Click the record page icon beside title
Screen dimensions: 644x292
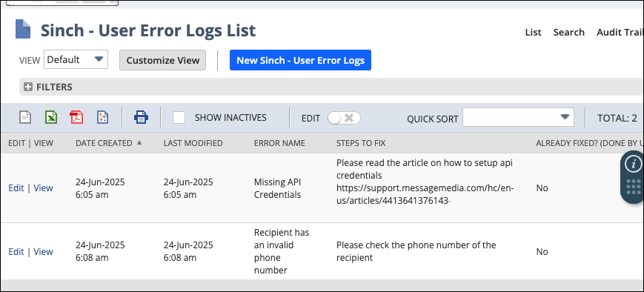23,30
